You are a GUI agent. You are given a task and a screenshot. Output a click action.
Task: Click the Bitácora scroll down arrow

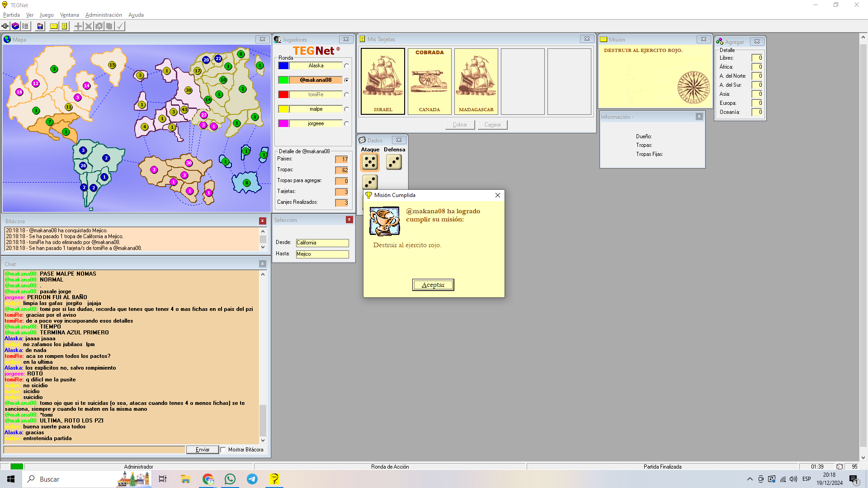click(263, 247)
